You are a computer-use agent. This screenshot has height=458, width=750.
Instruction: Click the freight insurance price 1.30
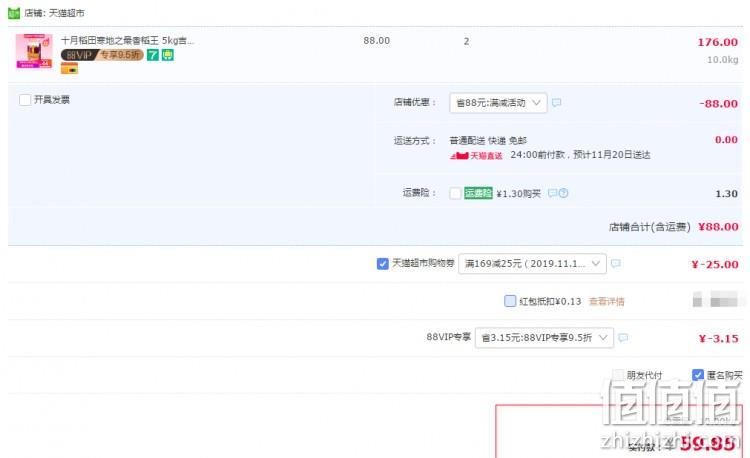click(726, 194)
